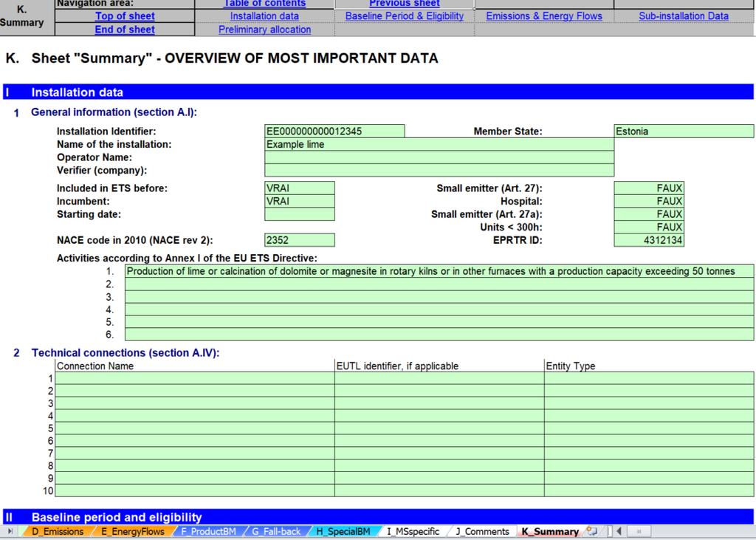Image resolution: width=756 pixels, height=540 pixels.
Task: Select the empty activity row 2 cell
Action: pos(439,284)
